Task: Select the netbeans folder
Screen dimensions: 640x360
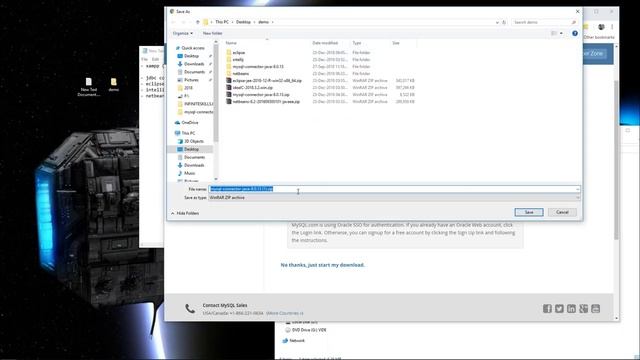Action: point(240,73)
